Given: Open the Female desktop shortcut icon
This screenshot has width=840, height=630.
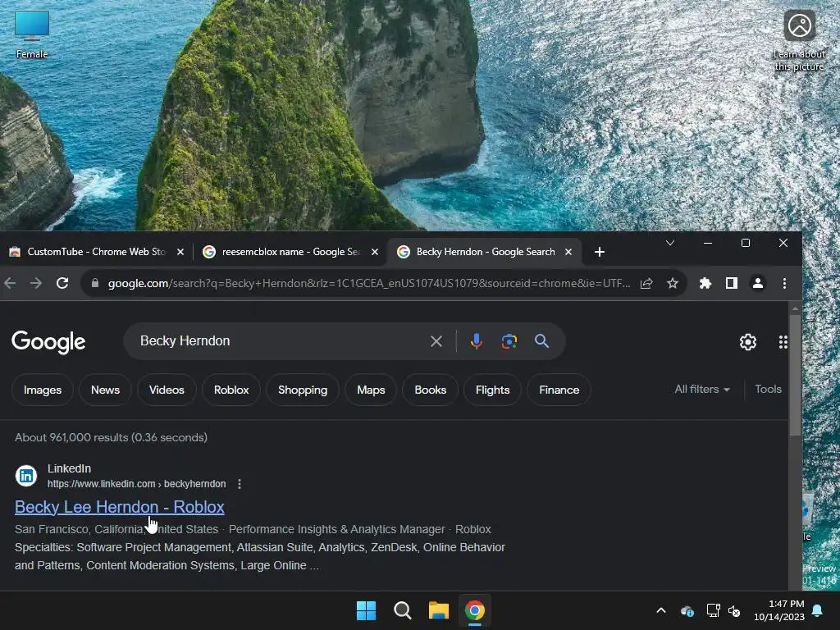Looking at the screenshot, I should [x=32, y=34].
